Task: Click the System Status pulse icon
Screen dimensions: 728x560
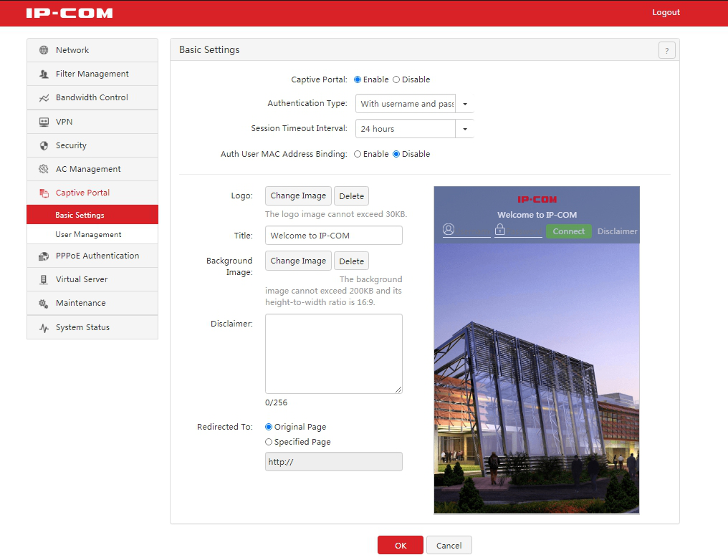Action: [44, 327]
